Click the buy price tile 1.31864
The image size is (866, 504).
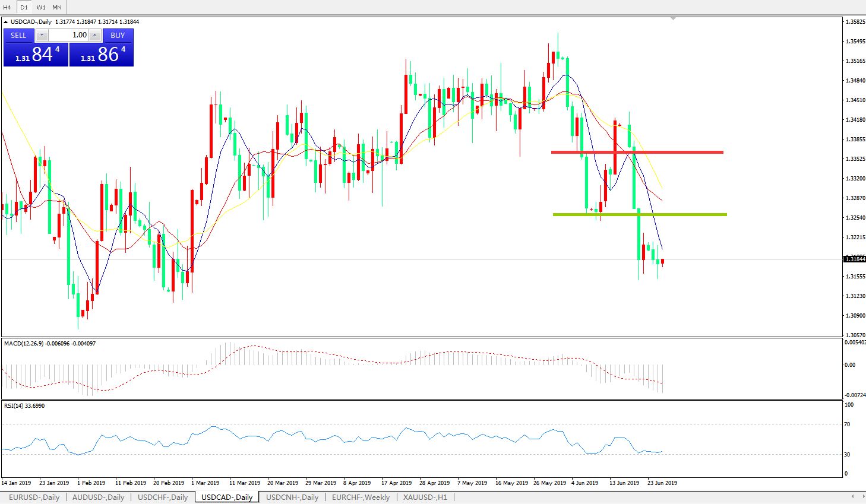(102, 55)
